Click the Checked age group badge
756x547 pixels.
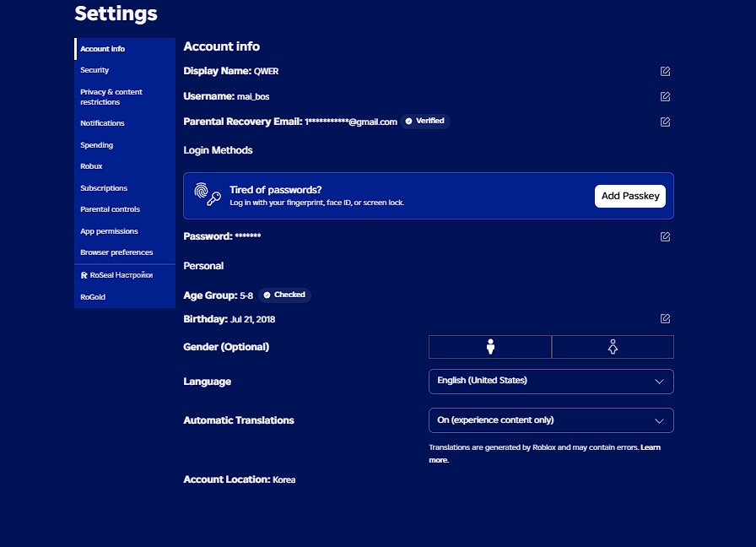(x=284, y=295)
